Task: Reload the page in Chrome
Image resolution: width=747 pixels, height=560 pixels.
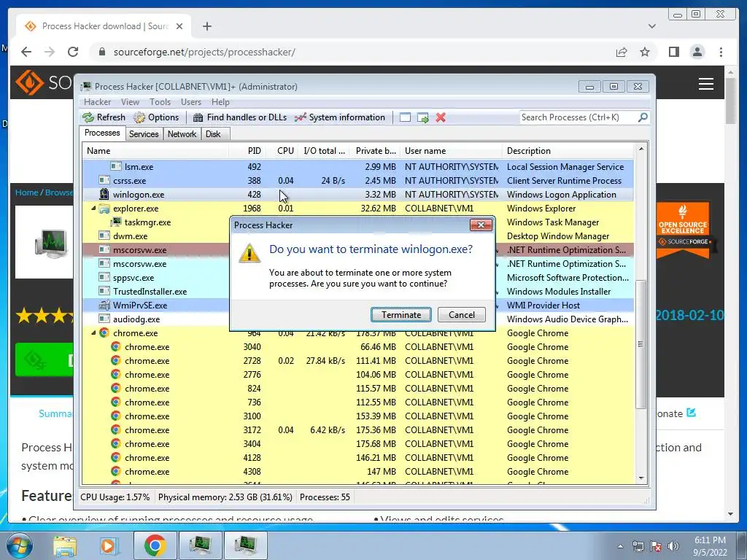Action: [x=73, y=52]
